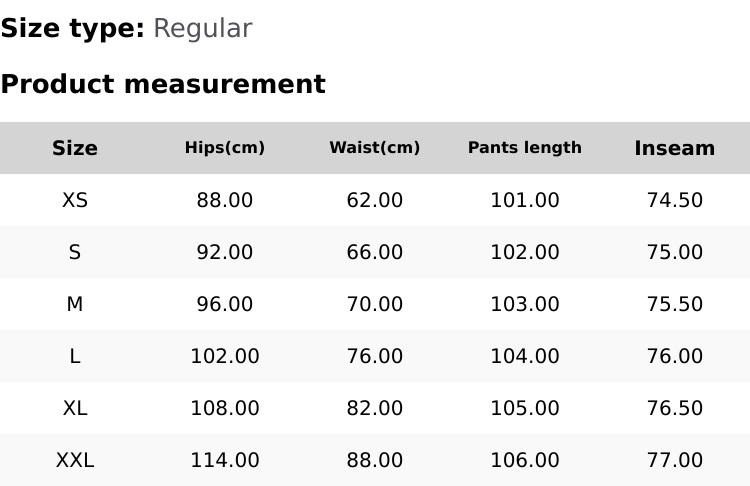
Task: Select the Inseam column header
Action: pos(675,148)
